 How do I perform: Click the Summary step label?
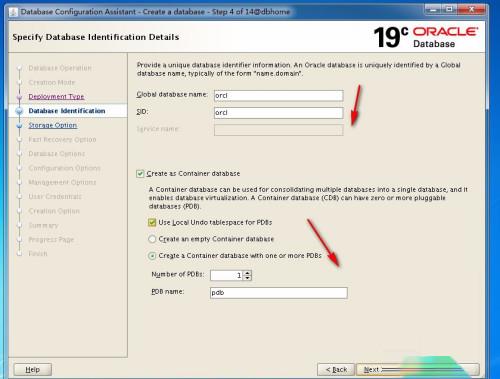(x=43, y=226)
